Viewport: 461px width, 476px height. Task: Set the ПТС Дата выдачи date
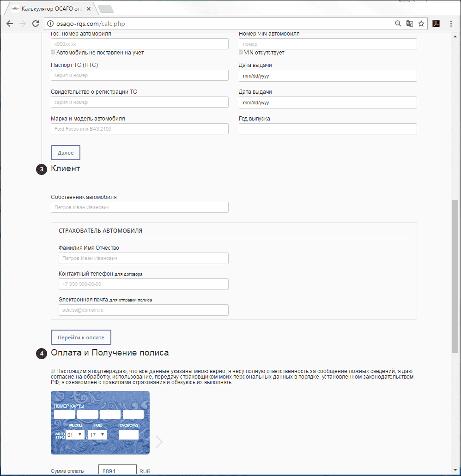[x=328, y=76]
